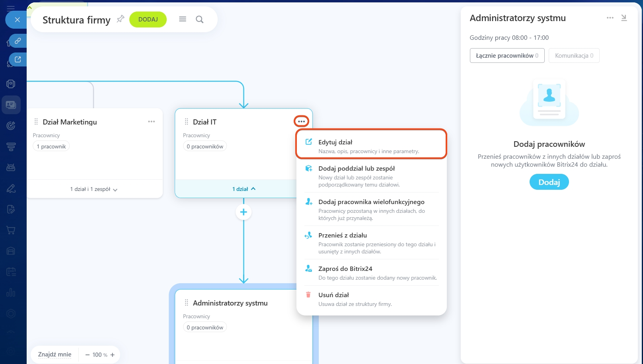The width and height of the screenshot is (643, 364).
Task: Close the slider with the X button
Action: coord(17,19)
